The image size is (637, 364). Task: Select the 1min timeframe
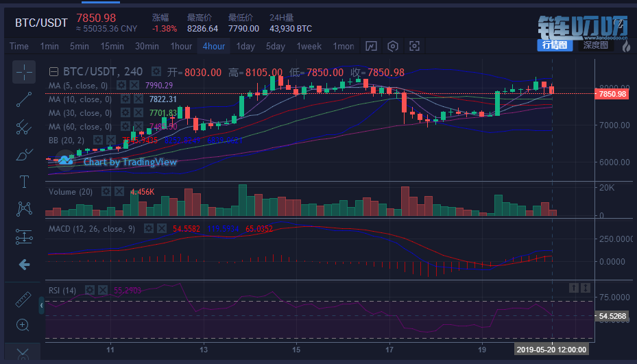(49, 46)
